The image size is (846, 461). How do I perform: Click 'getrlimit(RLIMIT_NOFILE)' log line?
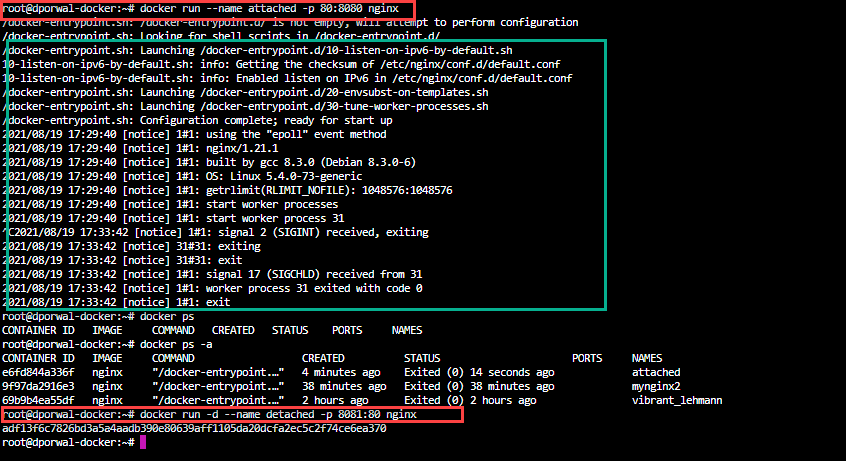point(227,191)
